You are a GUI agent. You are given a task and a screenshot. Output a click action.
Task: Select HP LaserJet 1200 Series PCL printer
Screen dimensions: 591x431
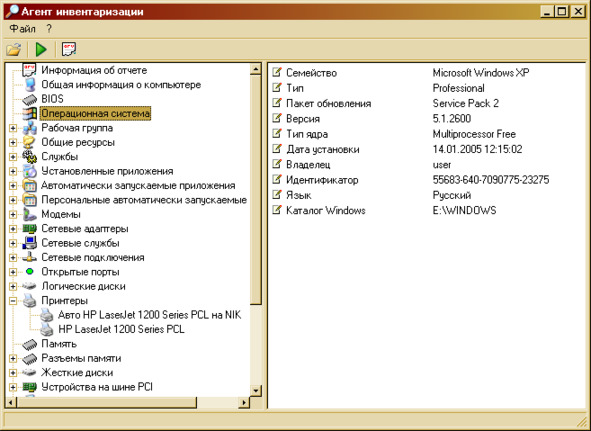pos(121,330)
